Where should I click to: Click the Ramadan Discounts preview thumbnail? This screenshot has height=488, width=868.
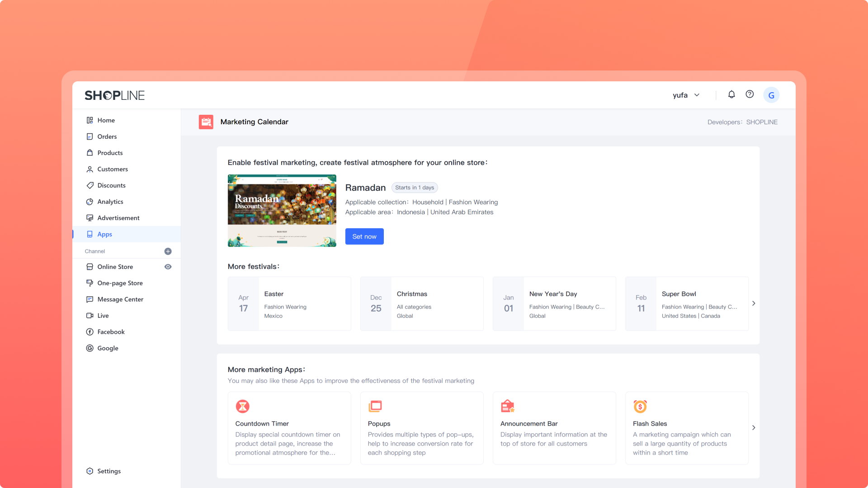[x=282, y=211]
